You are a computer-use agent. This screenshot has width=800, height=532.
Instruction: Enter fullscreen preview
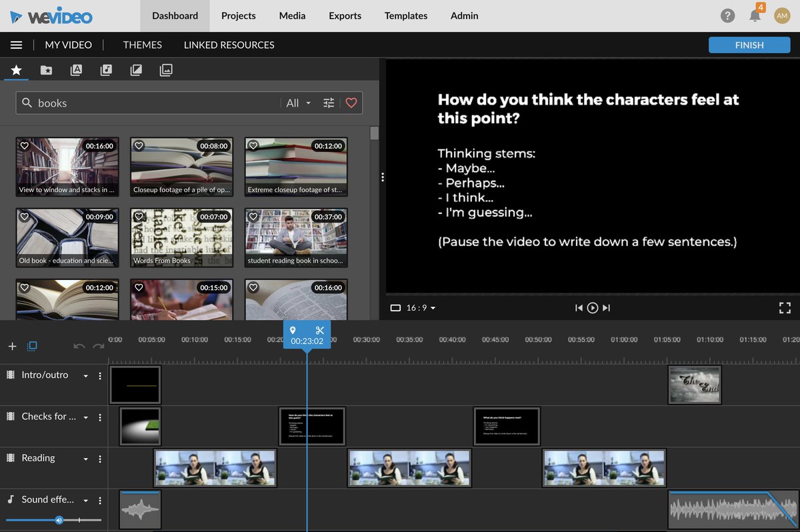click(785, 307)
